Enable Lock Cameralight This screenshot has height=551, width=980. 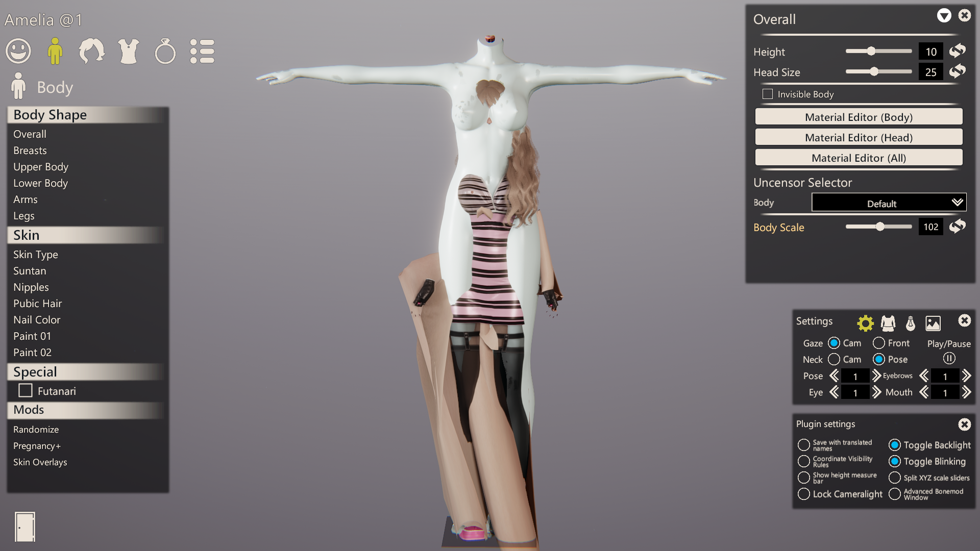(804, 494)
